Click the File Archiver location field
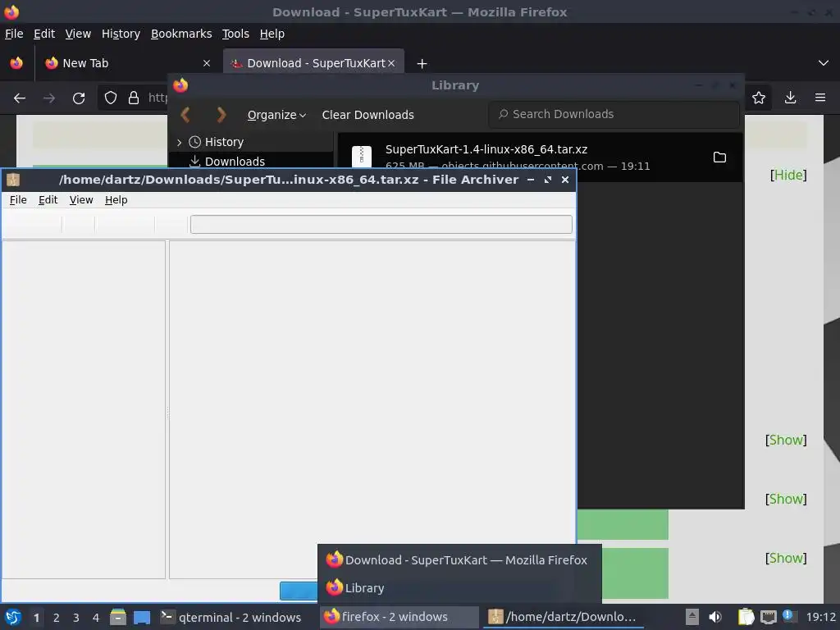 (381, 224)
